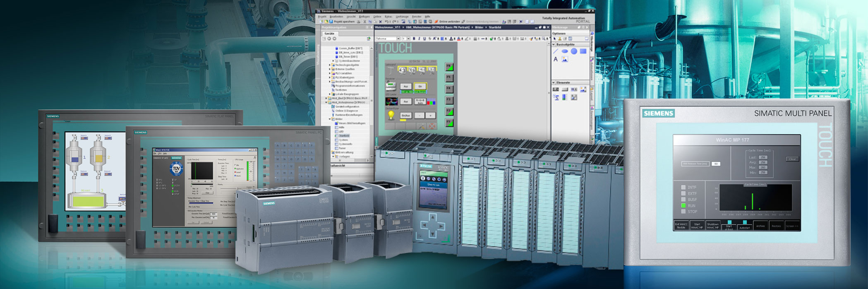This screenshot has width=868, height=289.
Task: Click the Execution Time limit input in WinLC
Action: click(x=213, y=214)
